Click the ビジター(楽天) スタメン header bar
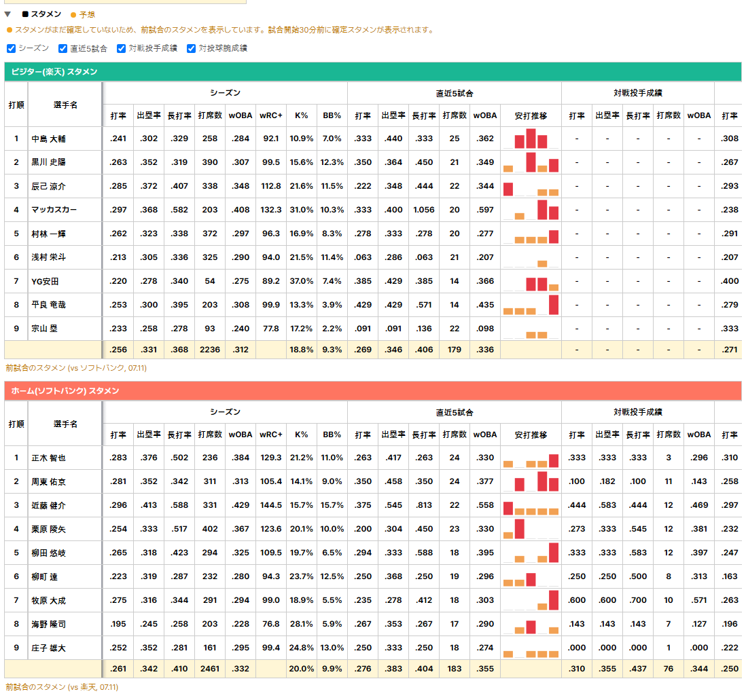This screenshot has width=746, height=700. click(x=373, y=72)
